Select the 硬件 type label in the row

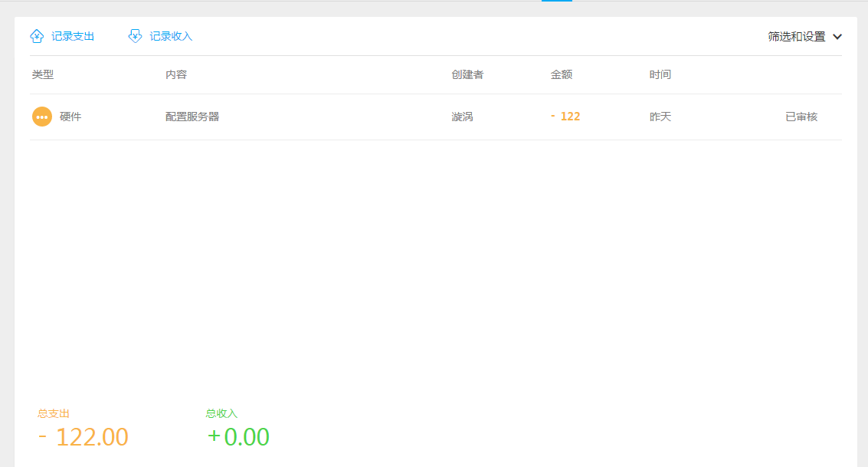70,117
